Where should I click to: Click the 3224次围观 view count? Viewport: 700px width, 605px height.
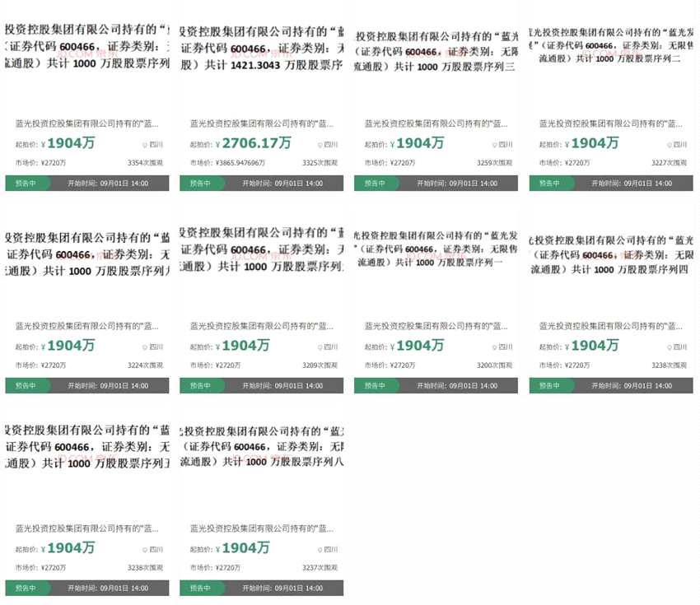[145, 365]
